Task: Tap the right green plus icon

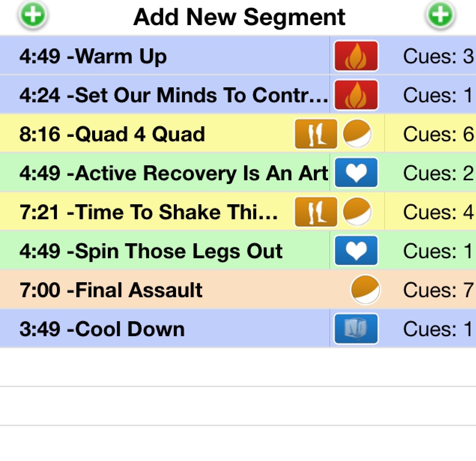Action: click(x=440, y=16)
